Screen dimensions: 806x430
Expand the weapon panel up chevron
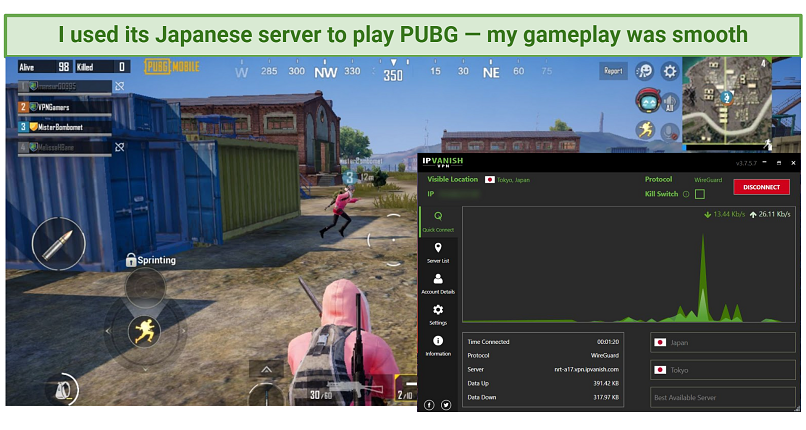tap(266, 369)
